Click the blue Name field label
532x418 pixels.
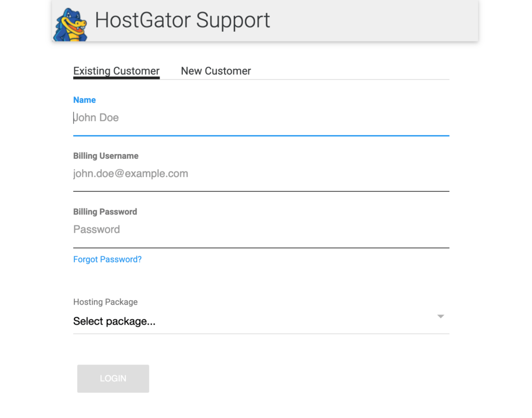[x=85, y=100]
